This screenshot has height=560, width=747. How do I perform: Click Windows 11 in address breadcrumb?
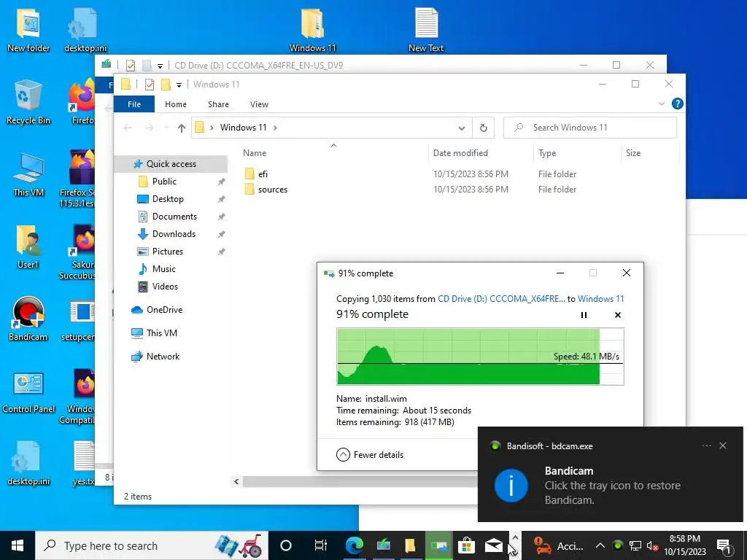pyautogui.click(x=243, y=128)
